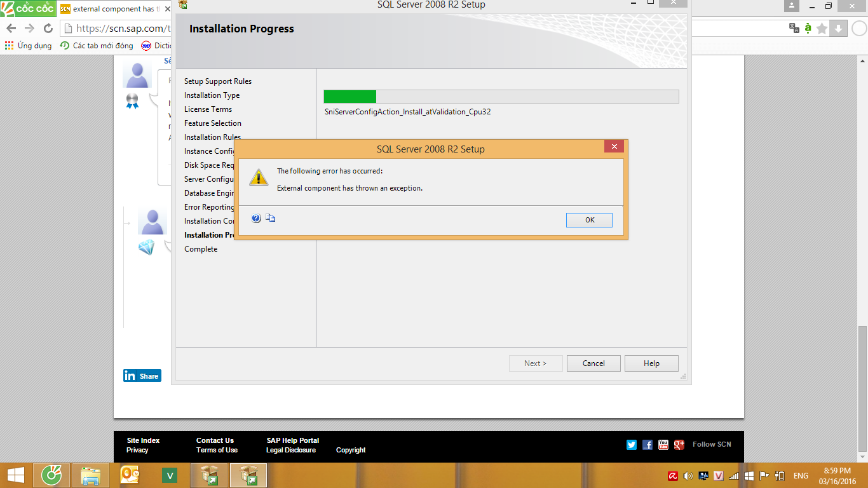
Task: Open the Copyright footer link
Action: (351, 450)
